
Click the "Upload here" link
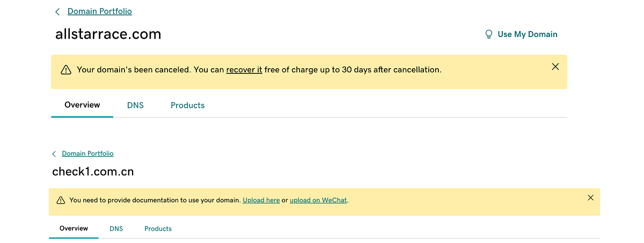tap(261, 200)
